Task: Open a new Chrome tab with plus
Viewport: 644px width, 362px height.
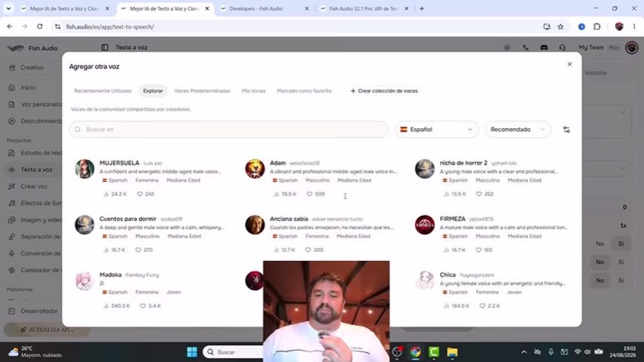Action: [421, 8]
